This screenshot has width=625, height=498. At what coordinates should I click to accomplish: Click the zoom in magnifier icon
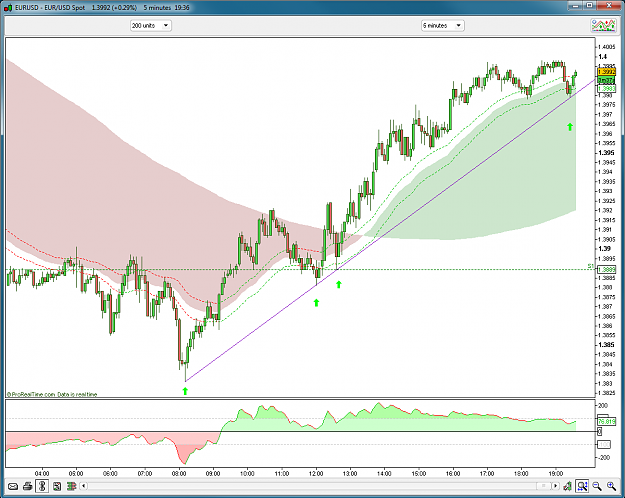coord(611,486)
